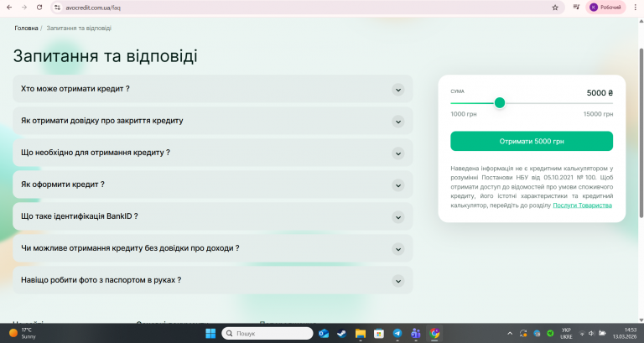
Task: Open site information icon in address bar
Action: pyautogui.click(x=58, y=8)
